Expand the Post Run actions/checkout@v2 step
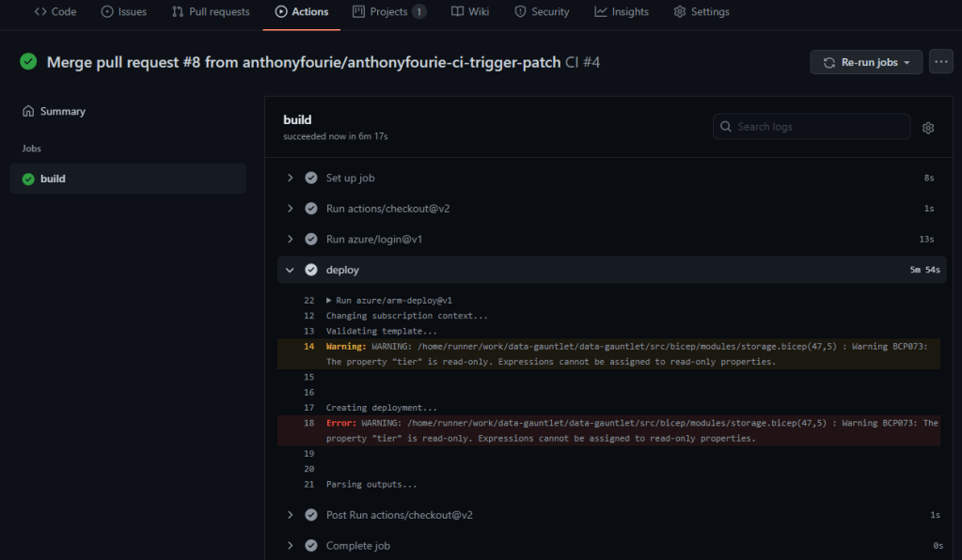The width and height of the screenshot is (962, 560). point(291,515)
